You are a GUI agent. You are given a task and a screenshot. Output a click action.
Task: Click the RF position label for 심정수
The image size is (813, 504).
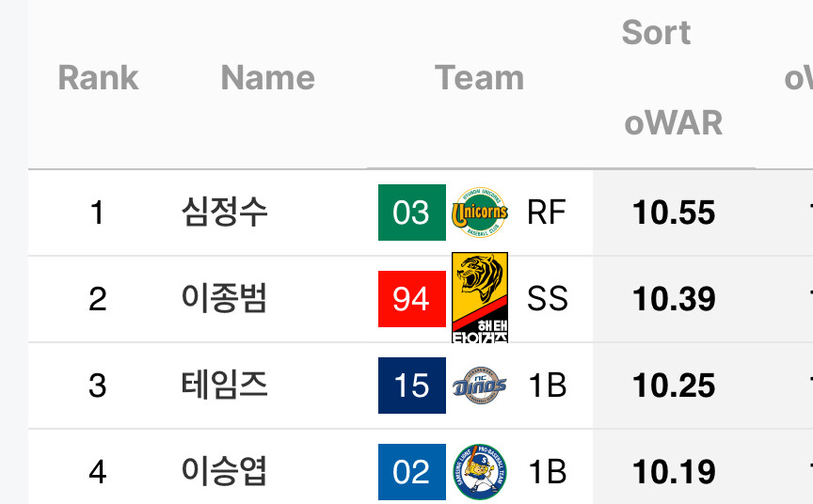(x=547, y=213)
